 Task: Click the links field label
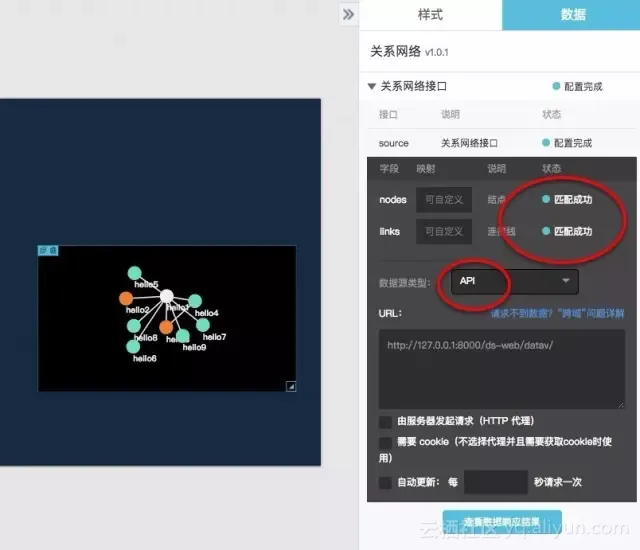coord(389,231)
